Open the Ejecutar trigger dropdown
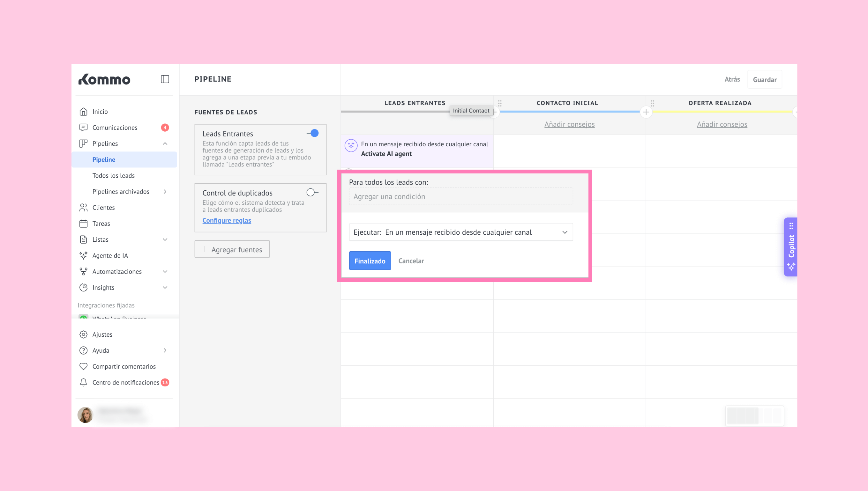Viewport: 868px width, 491px height. pyautogui.click(x=461, y=232)
